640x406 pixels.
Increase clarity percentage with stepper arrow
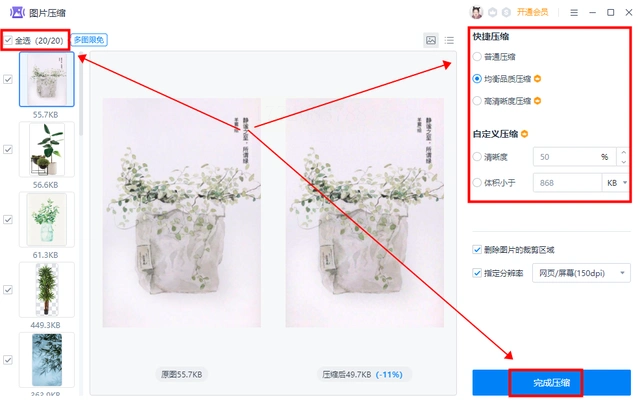pos(623,152)
